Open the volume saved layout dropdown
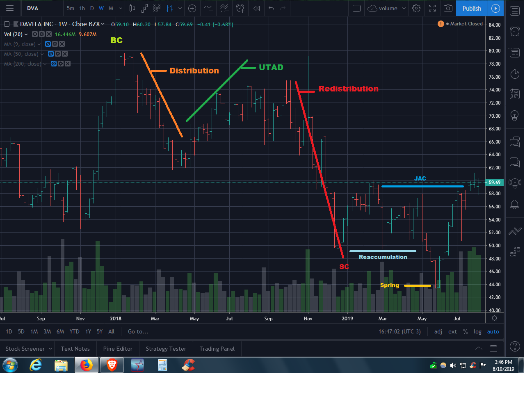This screenshot has width=525, height=420. click(x=404, y=8)
